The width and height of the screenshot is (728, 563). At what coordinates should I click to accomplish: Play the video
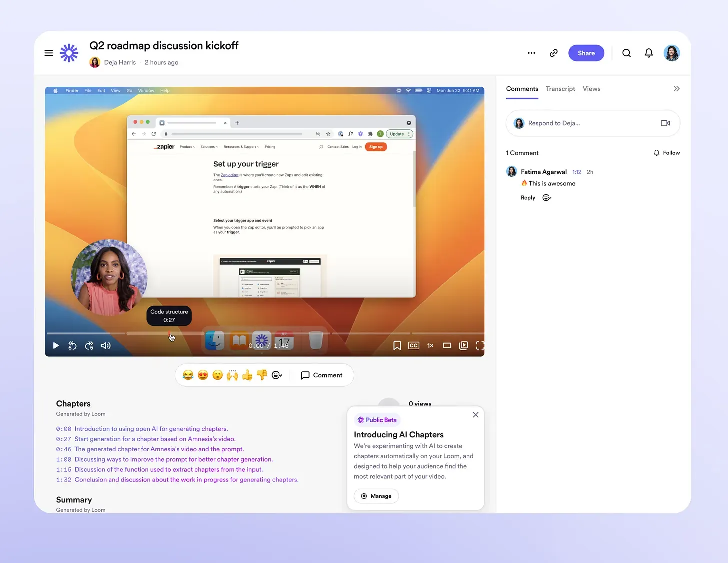56,345
